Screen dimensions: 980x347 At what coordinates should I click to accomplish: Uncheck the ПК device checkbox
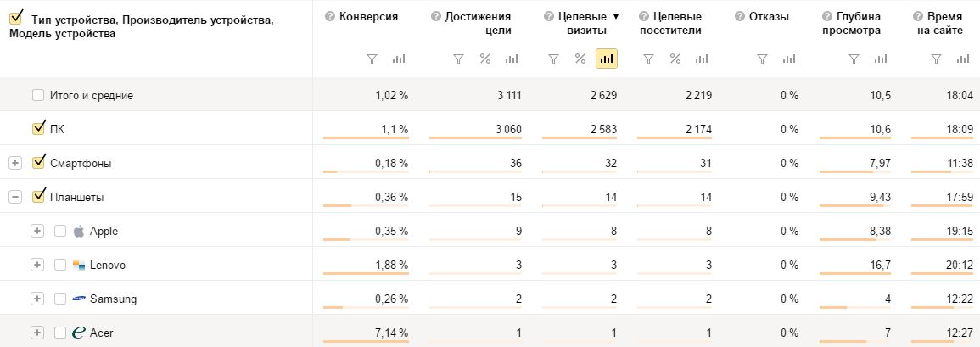tap(38, 129)
